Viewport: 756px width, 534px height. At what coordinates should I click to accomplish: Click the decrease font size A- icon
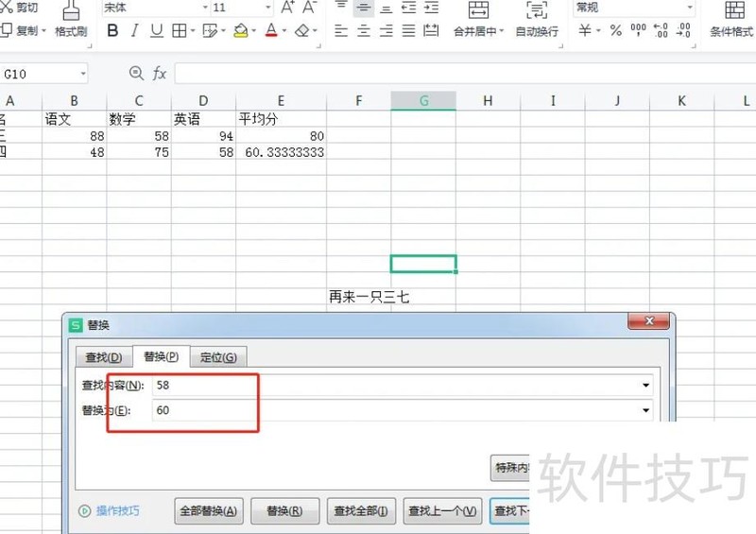point(310,8)
